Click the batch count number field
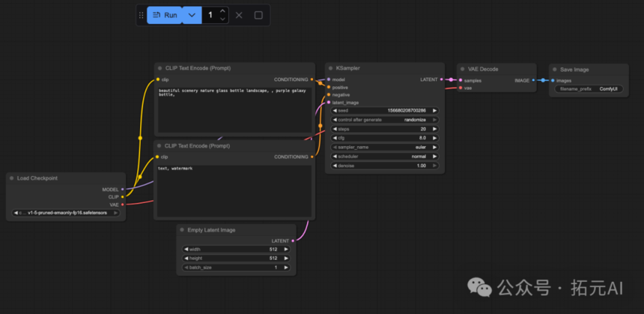Screen dimensions: 644x314 210,15
